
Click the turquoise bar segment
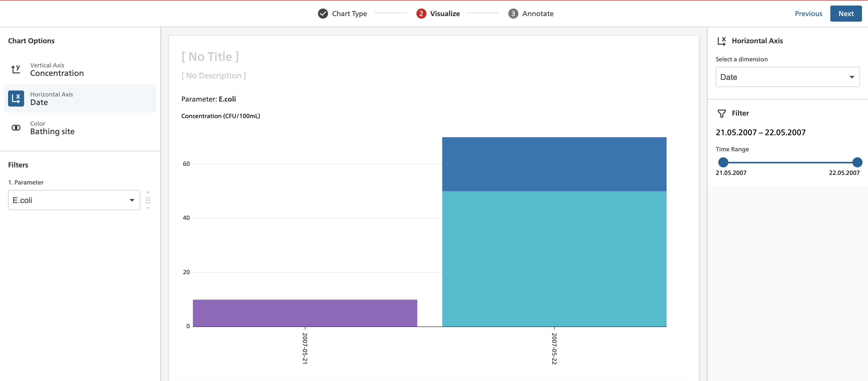(554, 259)
